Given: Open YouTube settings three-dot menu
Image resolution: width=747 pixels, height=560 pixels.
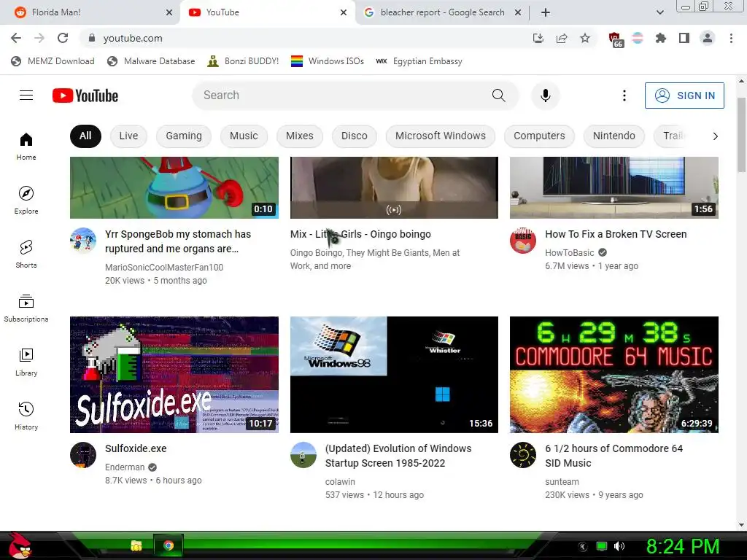Looking at the screenshot, I should (624, 96).
